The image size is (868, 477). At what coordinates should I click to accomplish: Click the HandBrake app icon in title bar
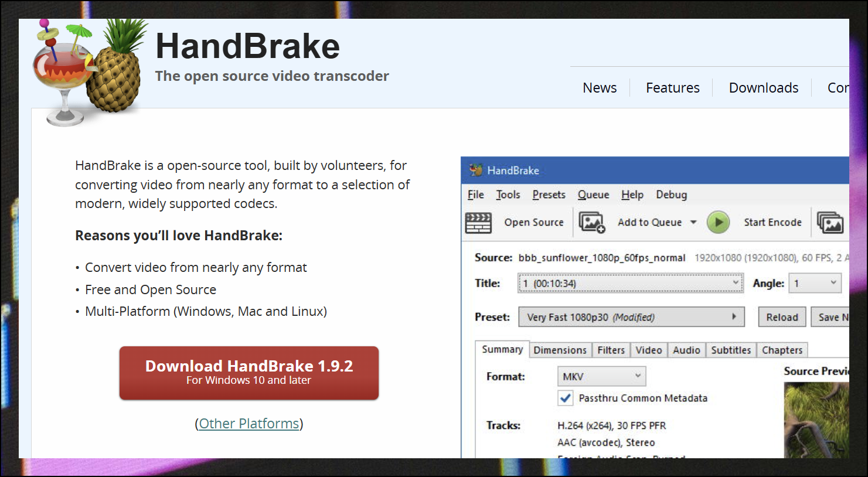click(x=476, y=171)
